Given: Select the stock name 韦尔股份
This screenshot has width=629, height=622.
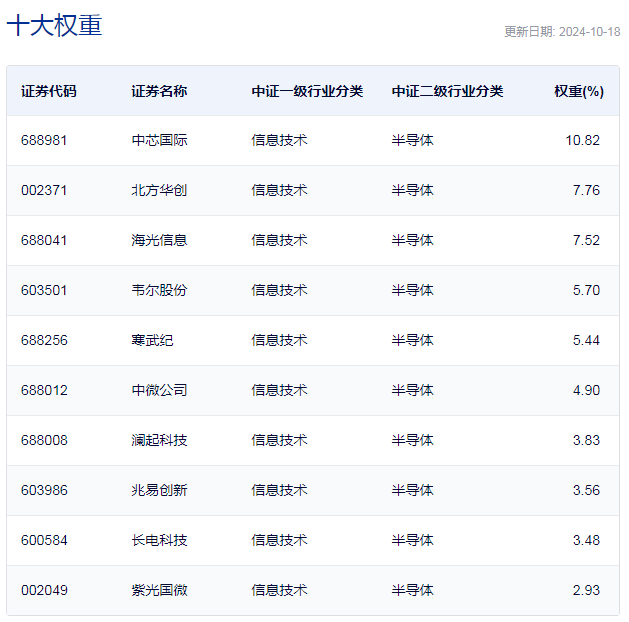Looking at the screenshot, I should click(x=159, y=290).
